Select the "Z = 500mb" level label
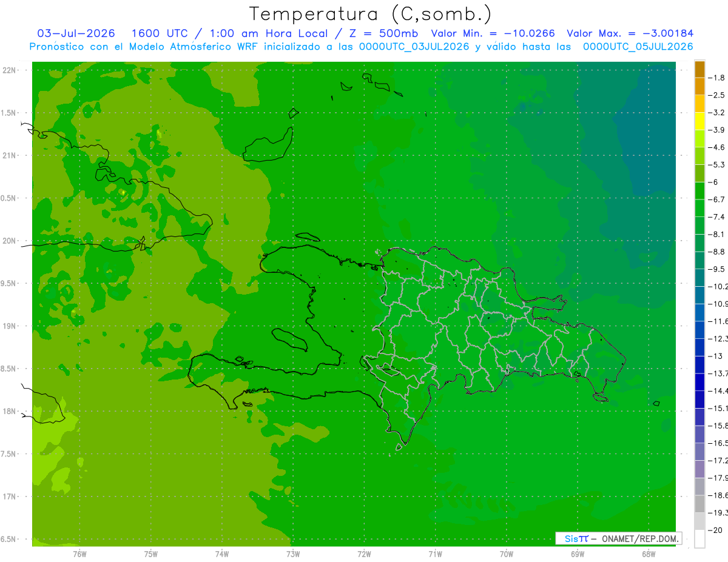 coord(385,33)
